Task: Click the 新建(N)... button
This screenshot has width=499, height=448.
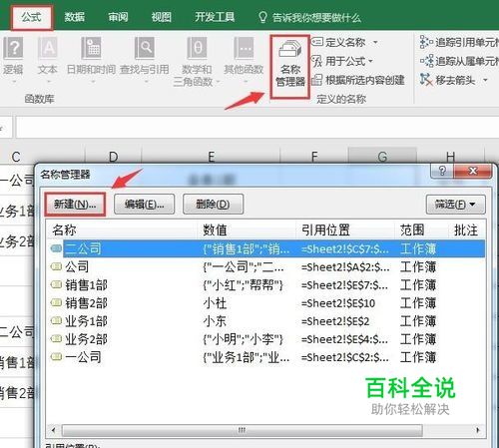Action: [75, 205]
